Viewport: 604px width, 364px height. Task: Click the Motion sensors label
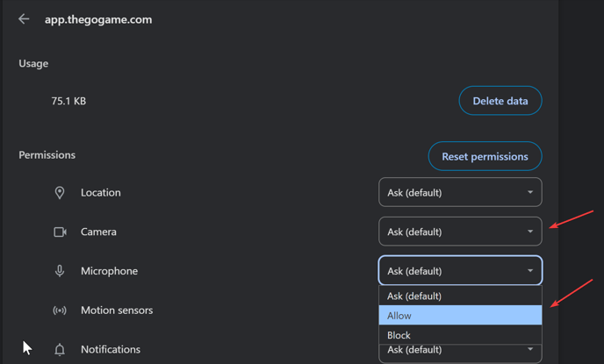pos(117,310)
